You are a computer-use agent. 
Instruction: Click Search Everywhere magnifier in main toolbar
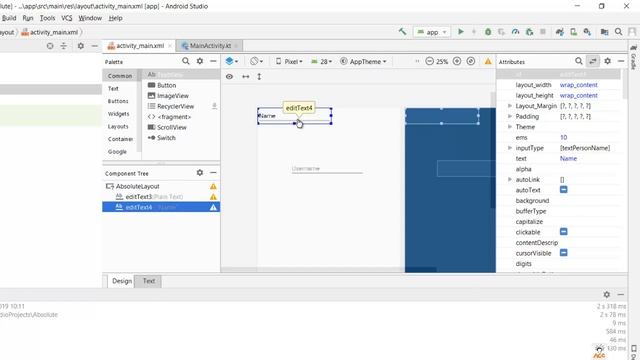[618, 31]
